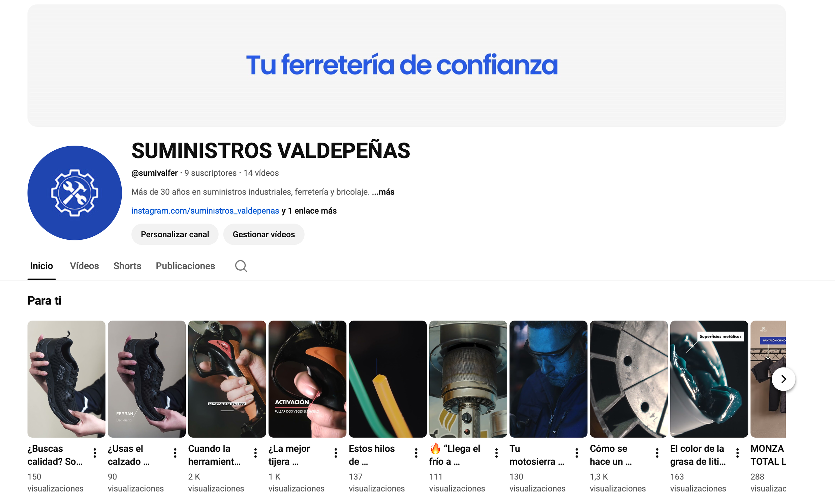The width and height of the screenshot is (835, 504).
Task: Open options menu for 'Cuando la herramienta' short
Action: click(255, 453)
